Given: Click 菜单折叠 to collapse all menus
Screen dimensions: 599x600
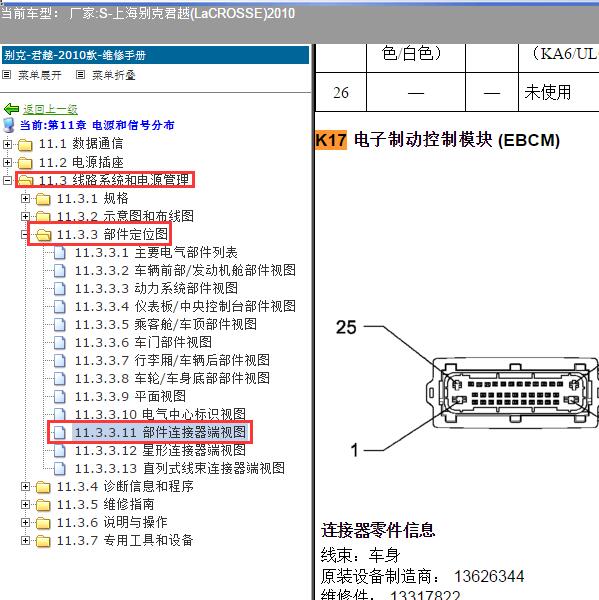Looking at the screenshot, I should pyautogui.click(x=114, y=75).
